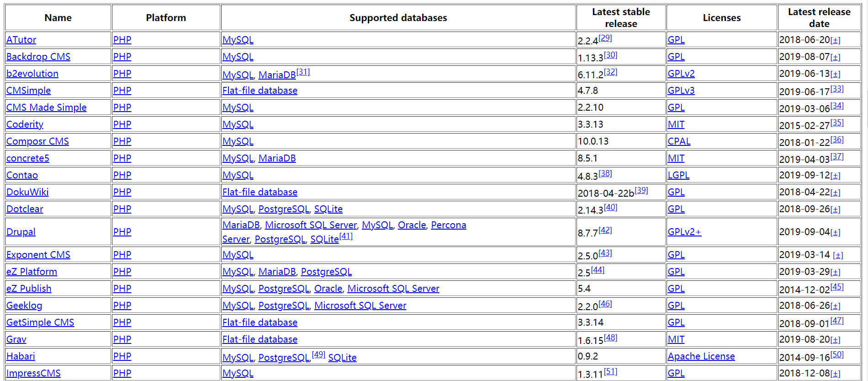Go to the CMS Made Simple page
868x381 pixels.
click(46, 107)
